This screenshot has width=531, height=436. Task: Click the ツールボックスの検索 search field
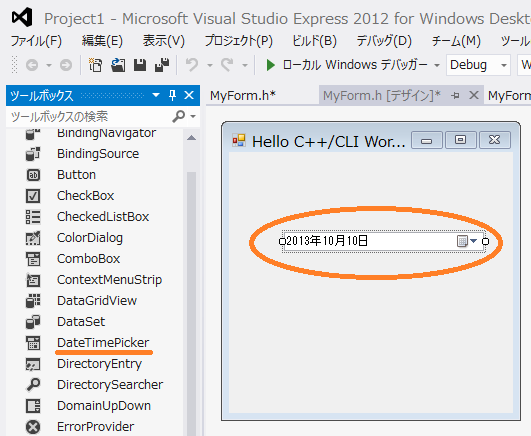(90, 117)
